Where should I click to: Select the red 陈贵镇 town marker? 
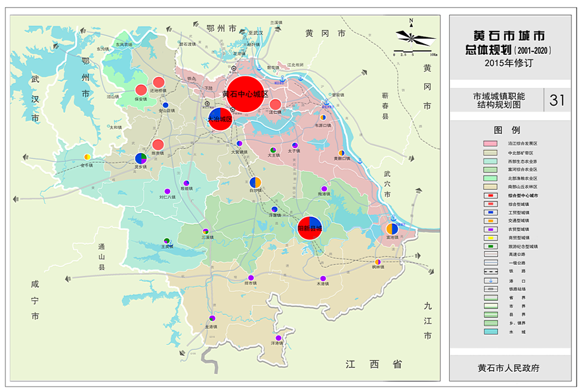[x=158, y=144]
